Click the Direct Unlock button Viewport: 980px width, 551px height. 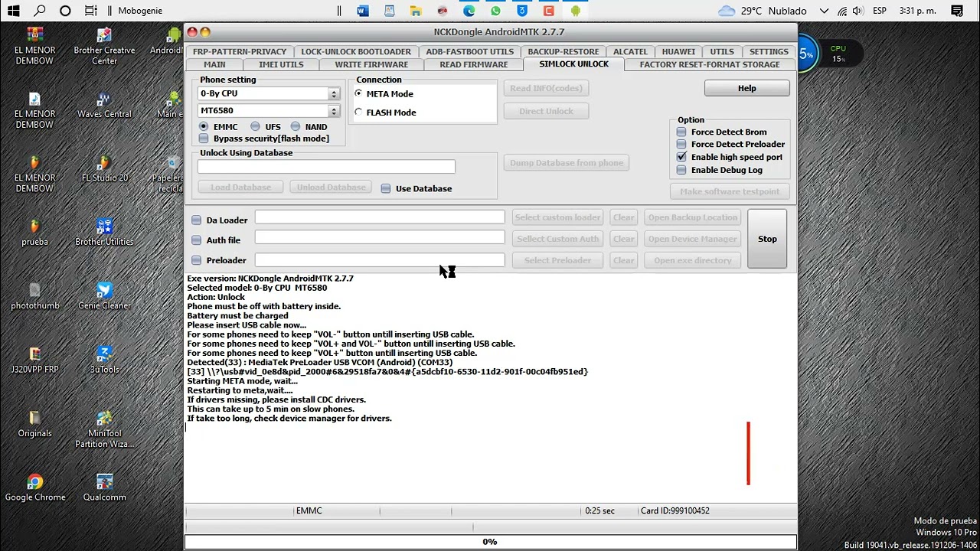tap(546, 111)
